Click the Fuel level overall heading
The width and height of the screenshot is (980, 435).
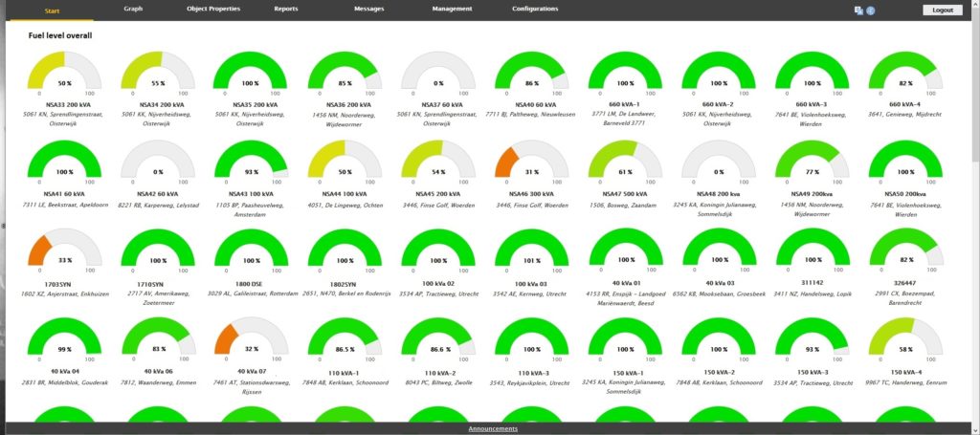pyautogui.click(x=60, y=36)
